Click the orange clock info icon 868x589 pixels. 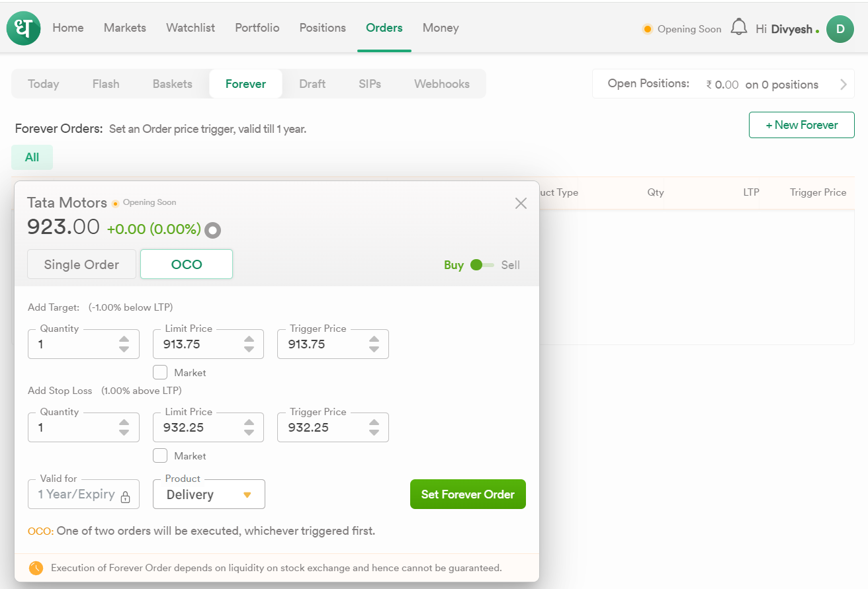[36, 568]
